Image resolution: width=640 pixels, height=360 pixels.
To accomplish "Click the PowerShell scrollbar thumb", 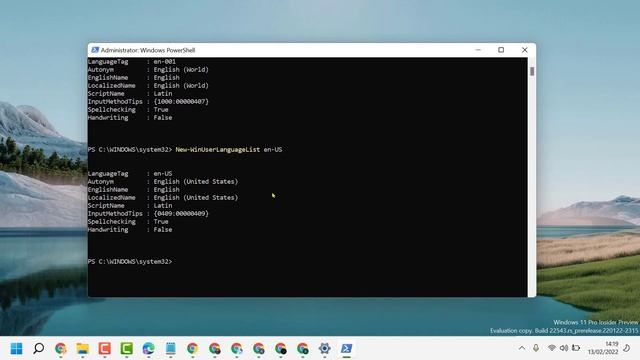I will coord(532,71).
